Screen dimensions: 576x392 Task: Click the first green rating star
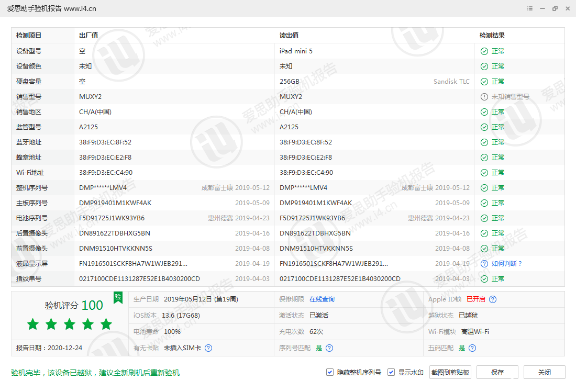(x=33, y=324)
